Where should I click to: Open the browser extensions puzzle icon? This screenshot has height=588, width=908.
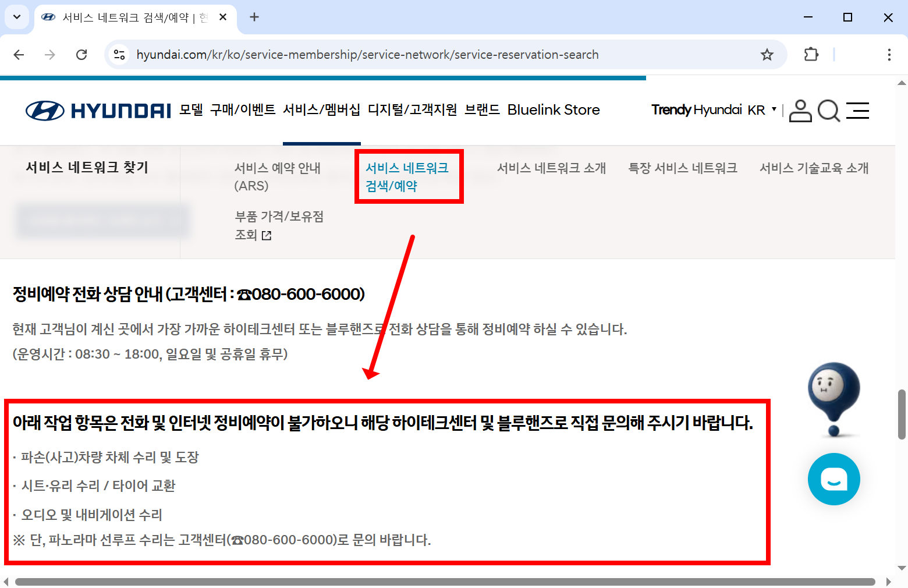pos(810,54)
